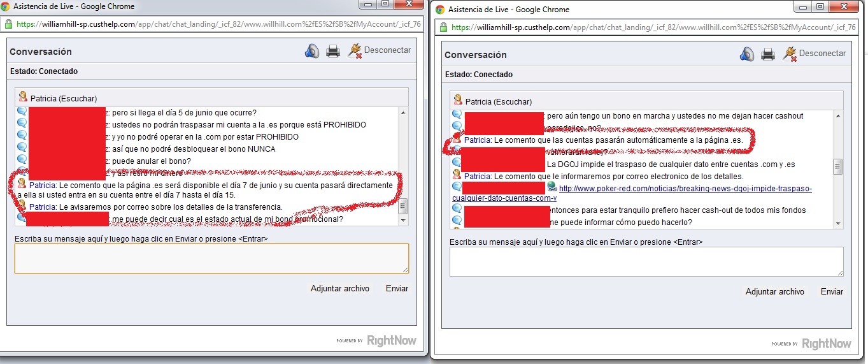The image size is (868, 364).
Task: Click 'Estado: Conectado' in right window
Action: coord(479,75)
